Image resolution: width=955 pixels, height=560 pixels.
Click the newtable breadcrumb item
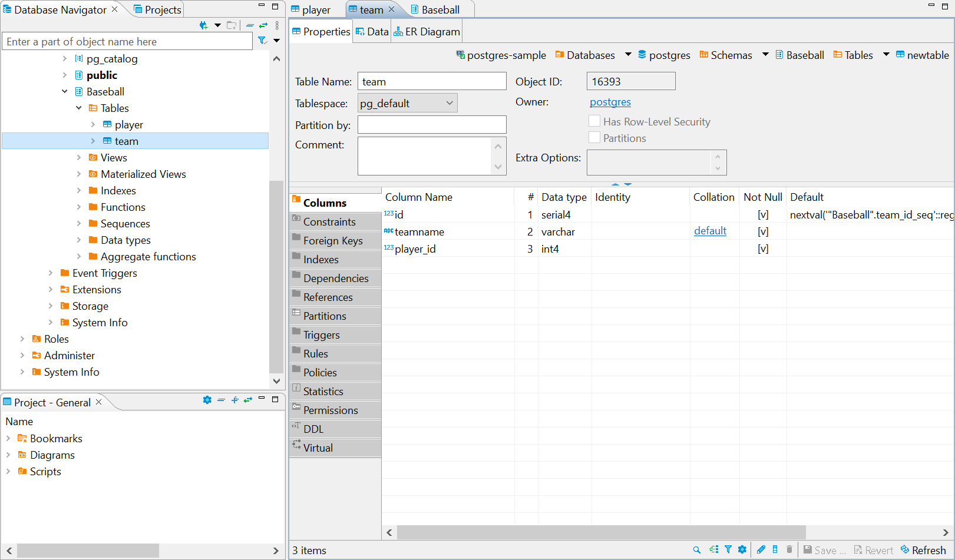[x=923, y=55]
